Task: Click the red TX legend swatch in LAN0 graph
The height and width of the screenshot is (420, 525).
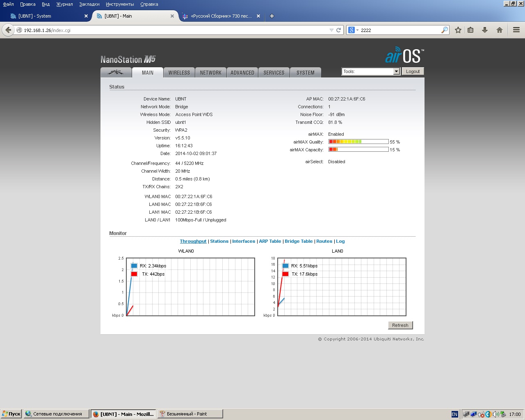Action: [x=285, y=274]
